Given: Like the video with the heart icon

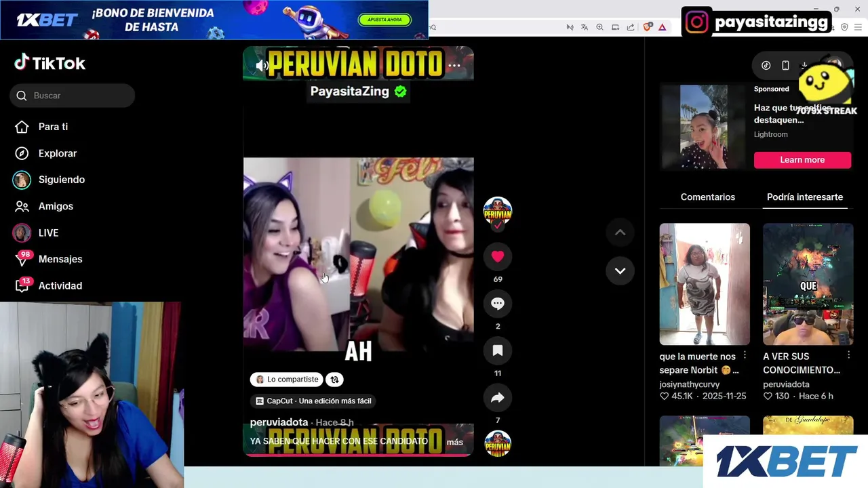Looking at the screenshot, I should pos(498,256).
